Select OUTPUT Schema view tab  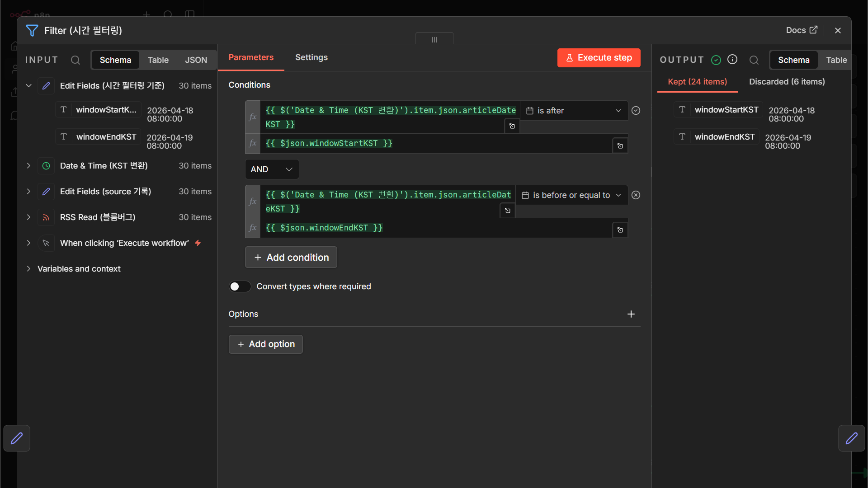pos(794,60)
